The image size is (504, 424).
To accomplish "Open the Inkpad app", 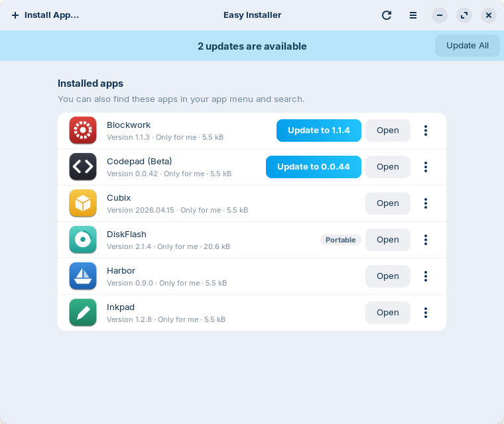I will [388, 313].
